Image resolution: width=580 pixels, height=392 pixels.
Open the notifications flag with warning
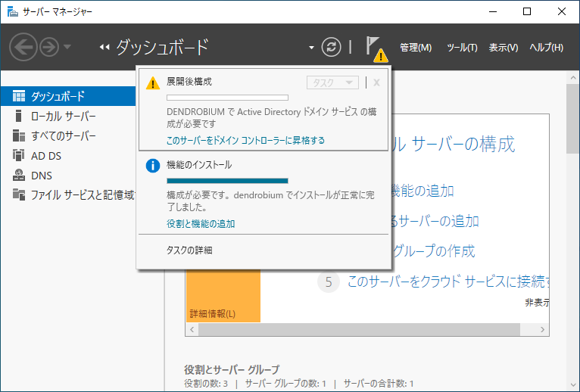pyautogui.click(x=376, y=49)
